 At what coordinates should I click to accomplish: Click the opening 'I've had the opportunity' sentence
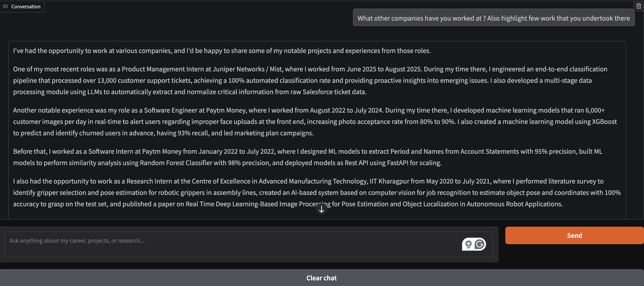point(222,51)
